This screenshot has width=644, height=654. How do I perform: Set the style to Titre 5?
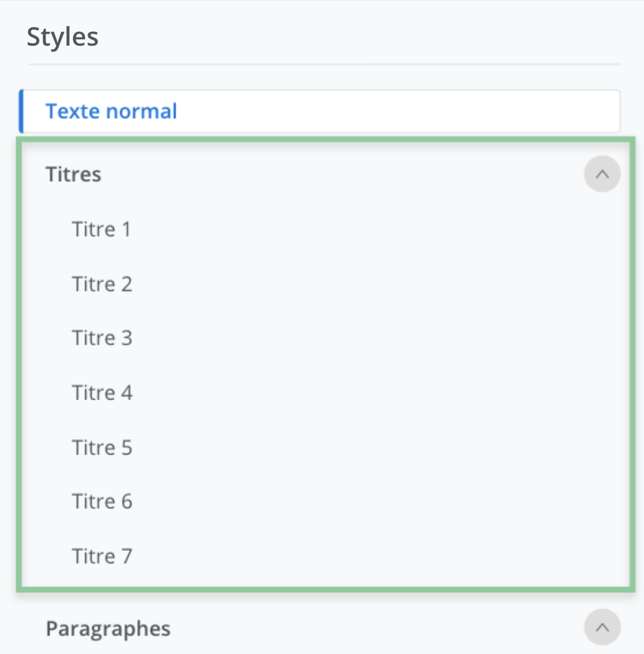click(x=102, y=448)
